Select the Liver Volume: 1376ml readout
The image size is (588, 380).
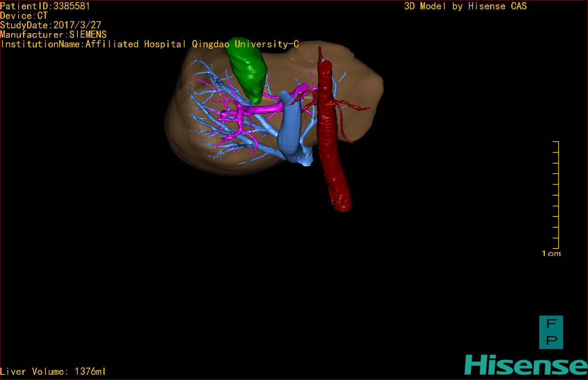click(x=53, y=371)
